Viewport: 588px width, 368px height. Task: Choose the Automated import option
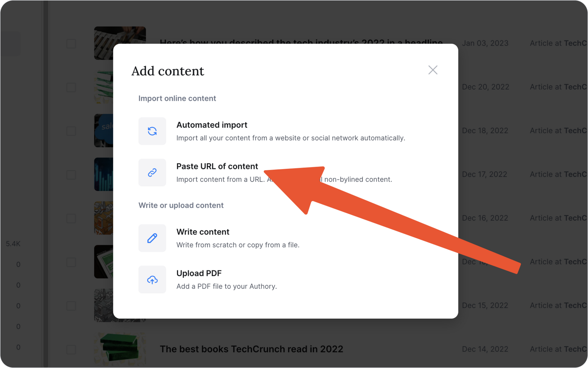[286, 131]
